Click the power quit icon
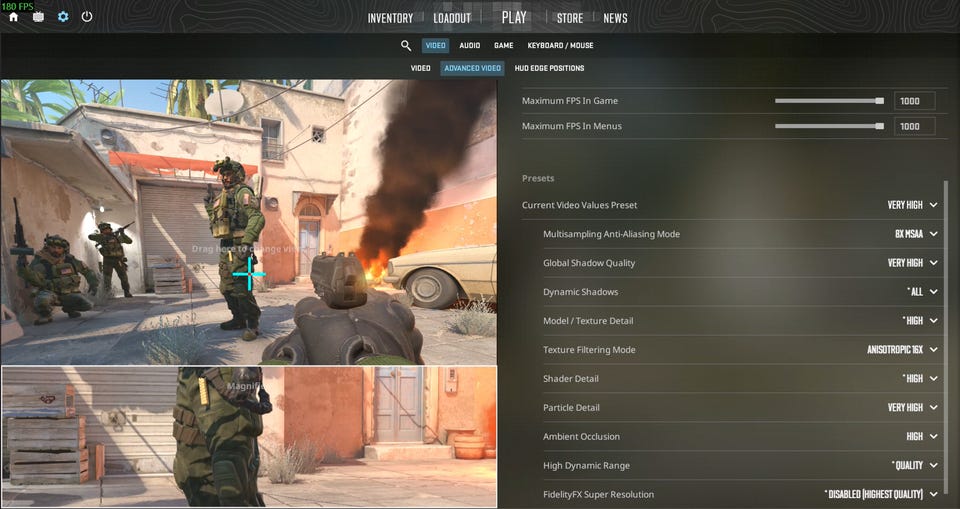Screen dimensions: 960x509 tap(87, 17)
